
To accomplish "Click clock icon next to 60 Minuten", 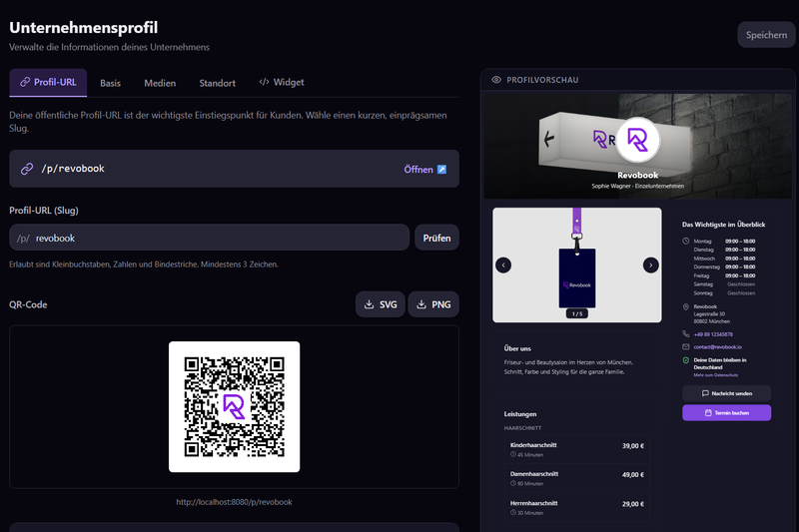I will 513,484.
